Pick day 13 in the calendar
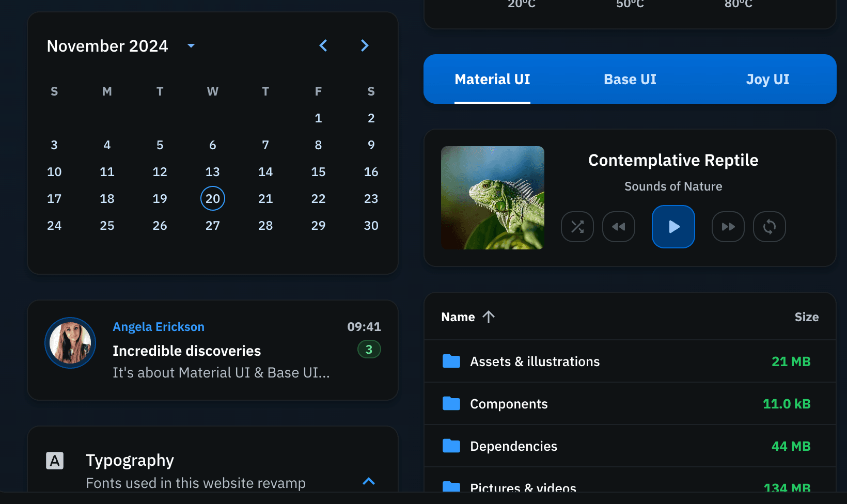Screen dimensions: 847x504 pyautogui.click(x=213, y=171)
